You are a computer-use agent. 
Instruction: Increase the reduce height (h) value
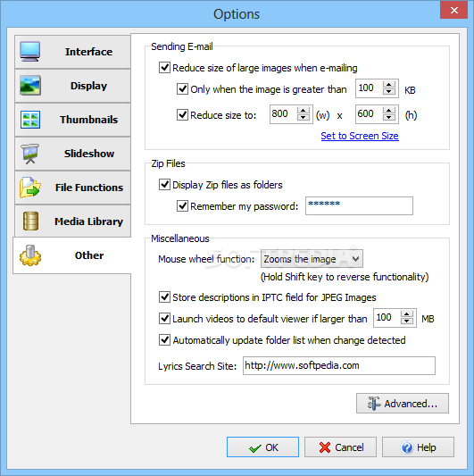(389, 111)
